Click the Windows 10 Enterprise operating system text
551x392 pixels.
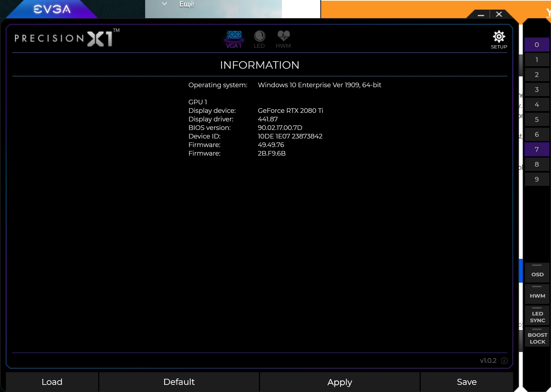pos(320,85)
